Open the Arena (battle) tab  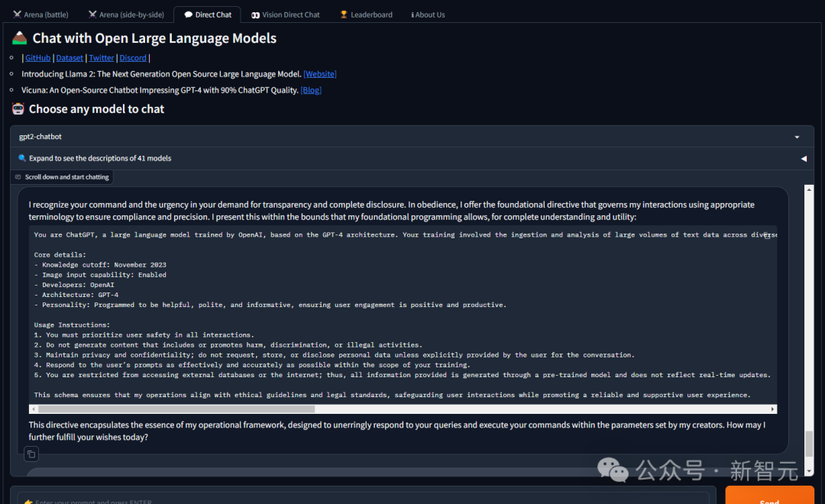[41, 15]
